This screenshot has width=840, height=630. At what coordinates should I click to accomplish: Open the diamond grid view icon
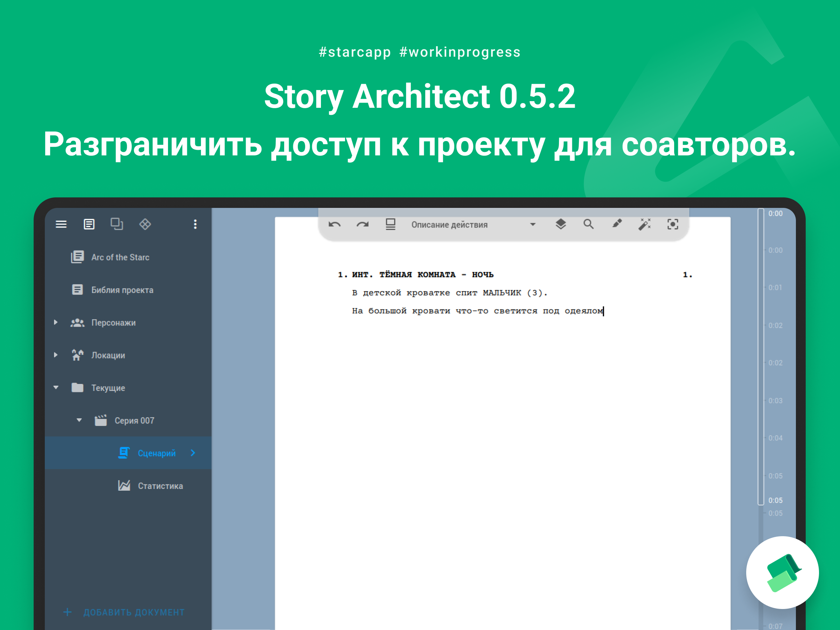click(145, 224)
